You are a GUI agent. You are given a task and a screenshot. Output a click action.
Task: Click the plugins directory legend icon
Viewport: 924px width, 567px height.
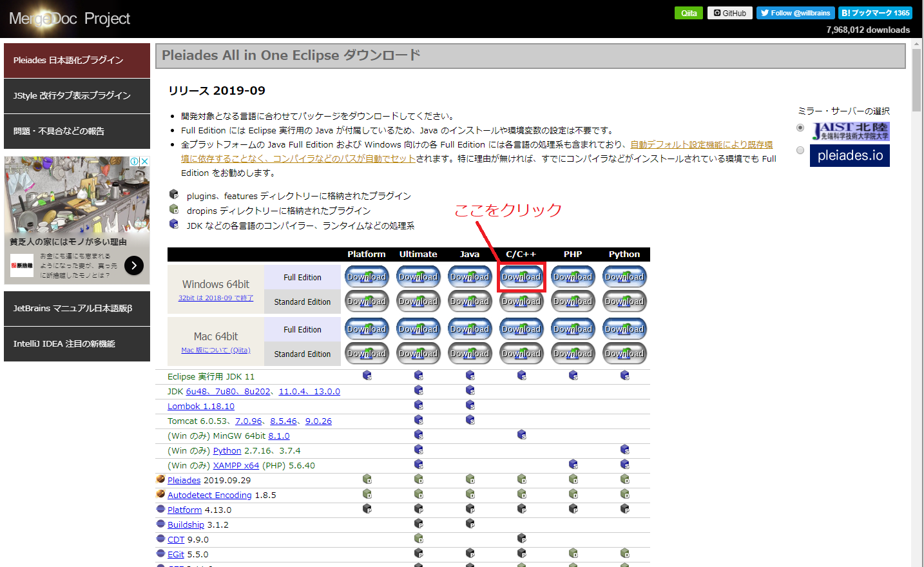[174, 195]
